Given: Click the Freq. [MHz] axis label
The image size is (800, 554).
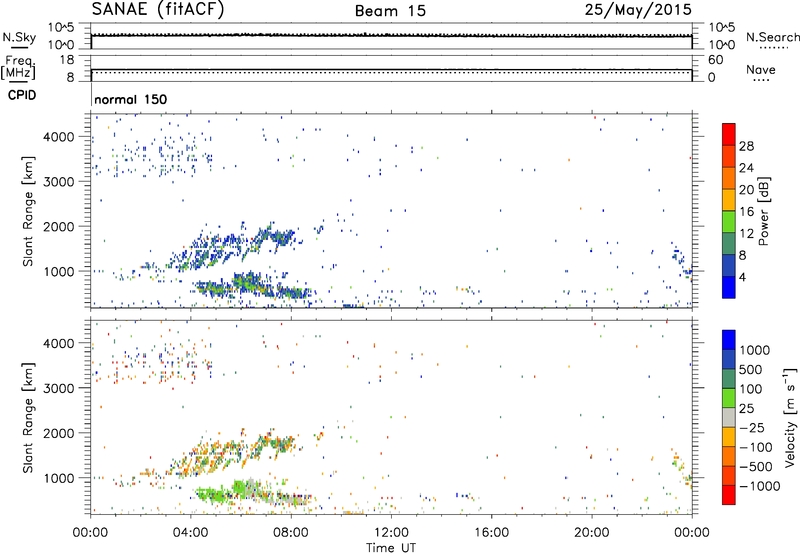Looking at the screenshot, I should [x=19, y=68].
